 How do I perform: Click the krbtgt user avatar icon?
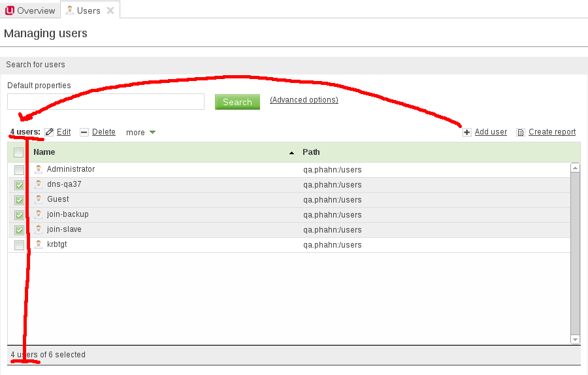[39, 245]
